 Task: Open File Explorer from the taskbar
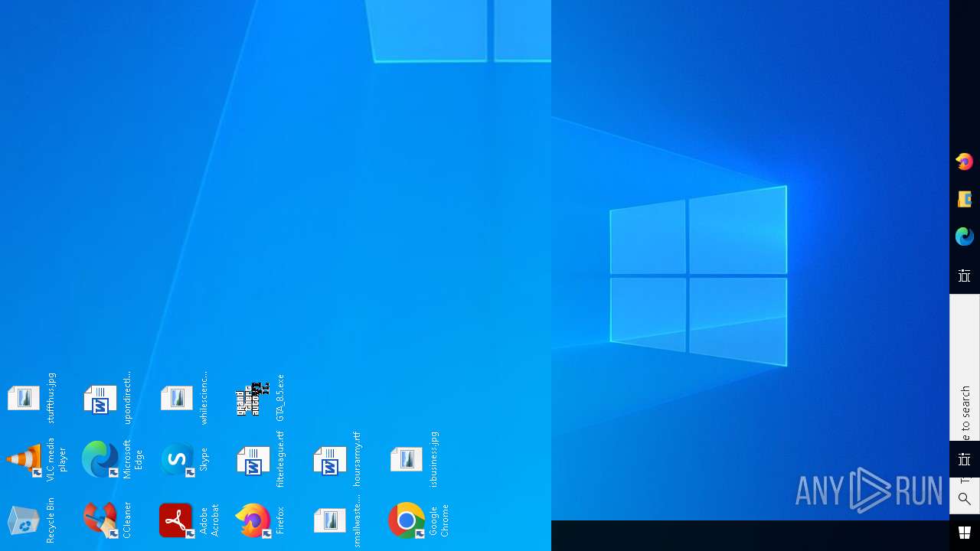pyautogui.click(x=965, y=199)
